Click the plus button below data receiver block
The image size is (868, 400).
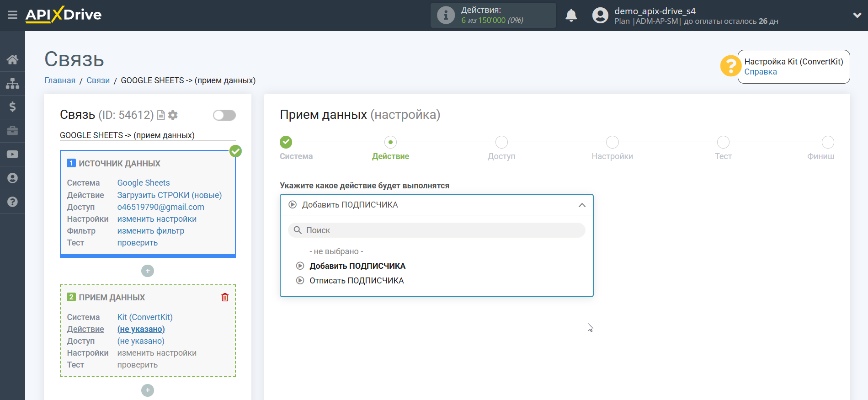(148, 390)
